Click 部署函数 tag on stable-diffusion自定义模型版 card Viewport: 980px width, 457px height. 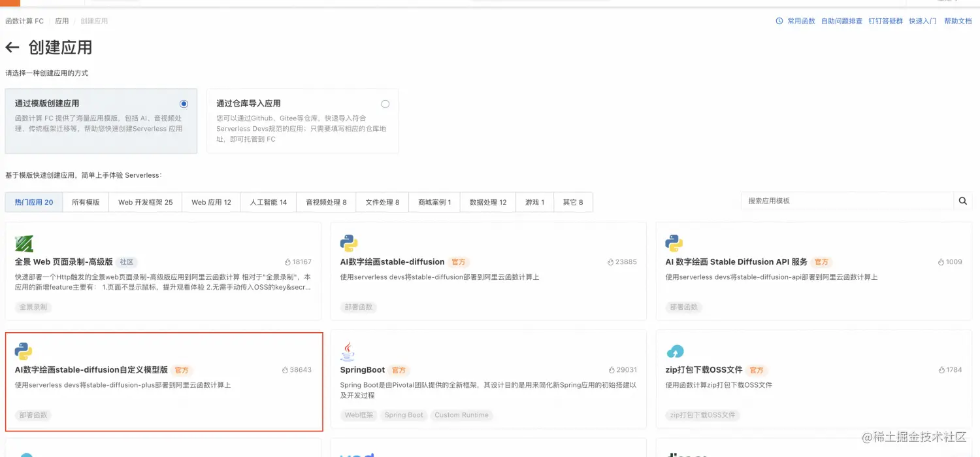coord(33,415)
